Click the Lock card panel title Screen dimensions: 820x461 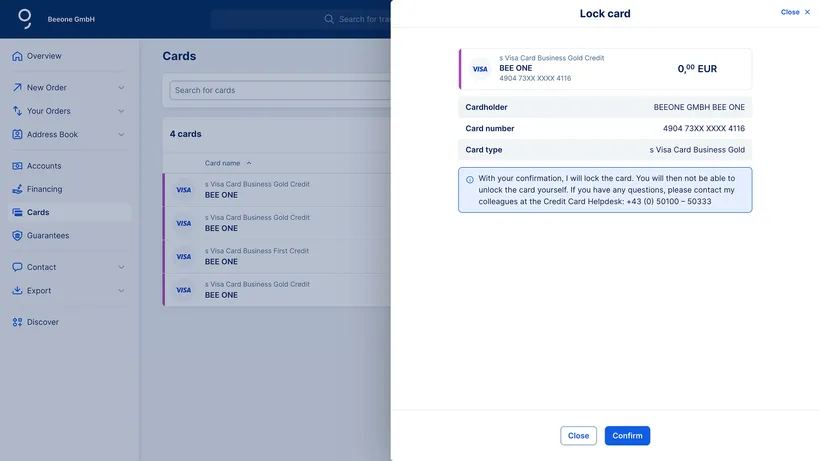(605, 14)
